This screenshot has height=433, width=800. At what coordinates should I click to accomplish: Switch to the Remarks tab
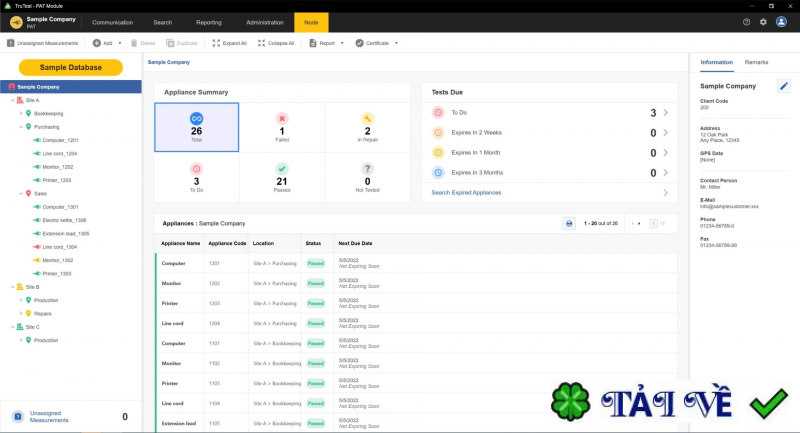point(756,62)
